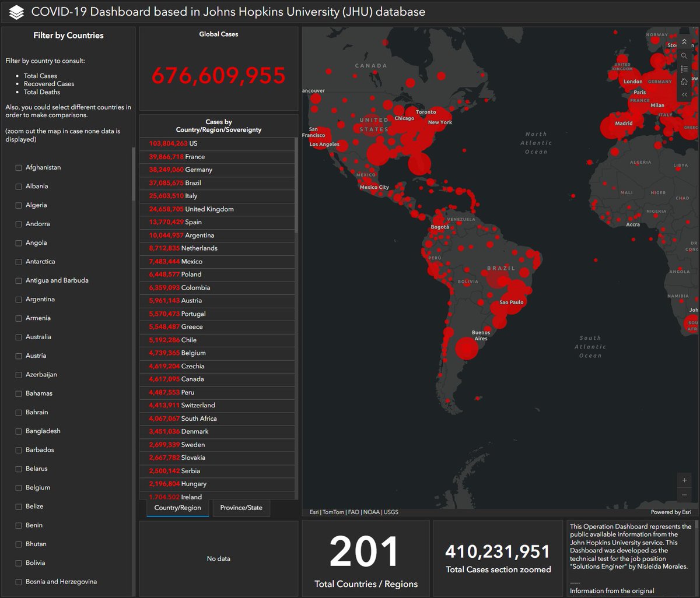Viewport: 700px width, 598px height.
Task: Select the 4,067,067 South Africa row
Action: click(217, 418)
